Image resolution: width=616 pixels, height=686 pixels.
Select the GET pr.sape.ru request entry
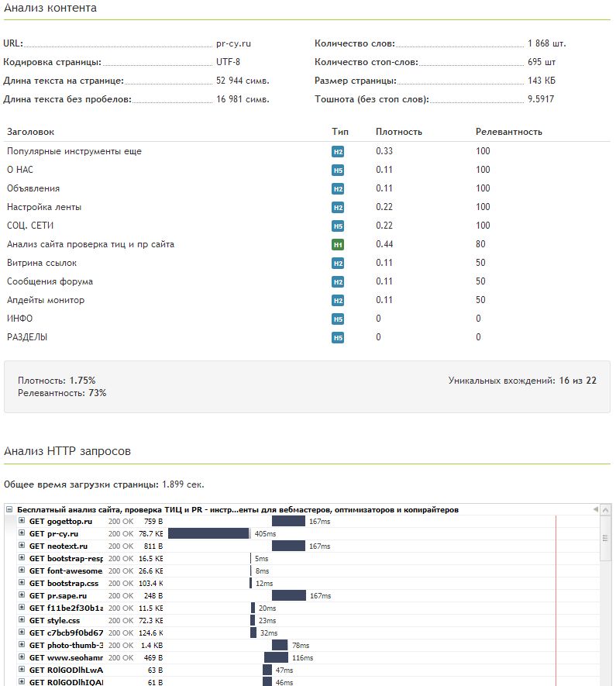click(58, 595)
